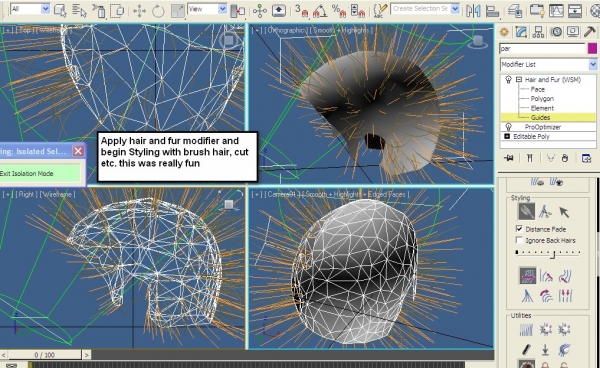Toggle the Angle Snap tool
The height and width of the screenshot is (368, 600).
pos(320,10)
